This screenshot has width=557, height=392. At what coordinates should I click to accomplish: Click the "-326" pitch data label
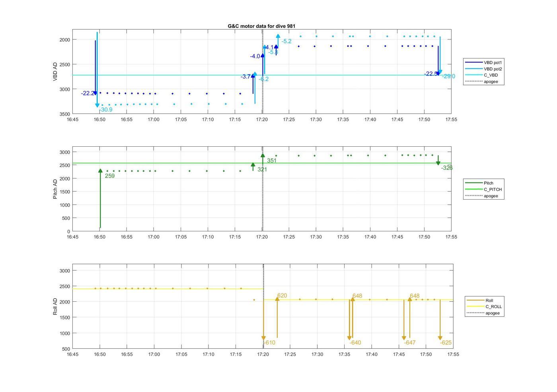point(447,168)
